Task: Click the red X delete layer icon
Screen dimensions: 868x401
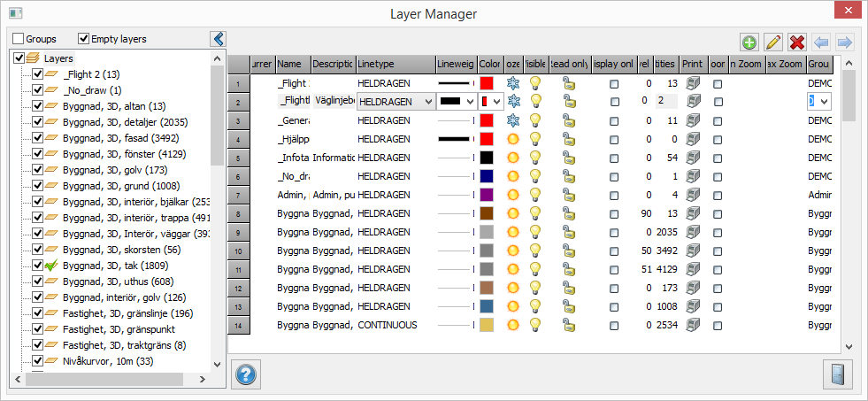Action: pyautogui.click(x=797, y=42)
